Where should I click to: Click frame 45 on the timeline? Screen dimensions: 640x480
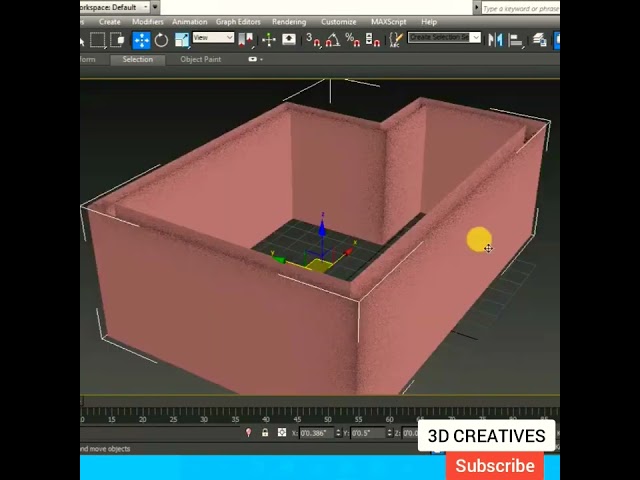coord(297,420)
